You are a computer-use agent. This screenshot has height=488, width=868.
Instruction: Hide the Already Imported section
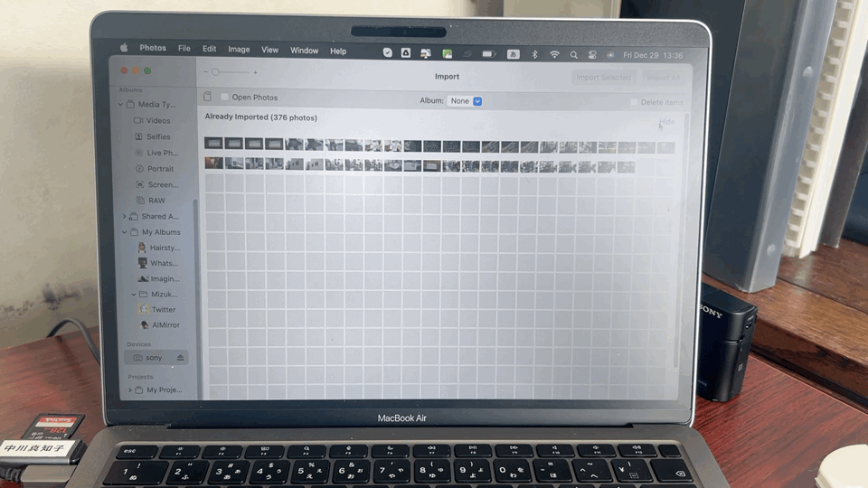(x=666, y=121)
